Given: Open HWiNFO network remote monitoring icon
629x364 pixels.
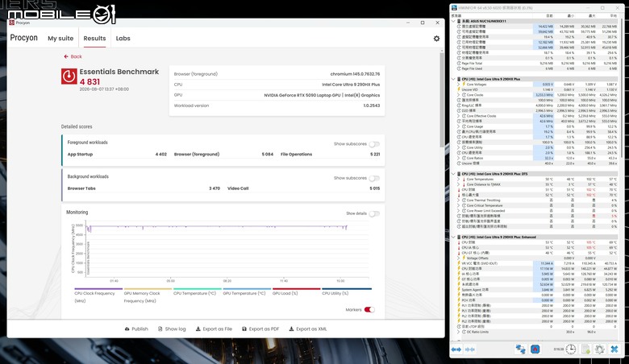Looking at the screenshot, I should click(520, 350).
